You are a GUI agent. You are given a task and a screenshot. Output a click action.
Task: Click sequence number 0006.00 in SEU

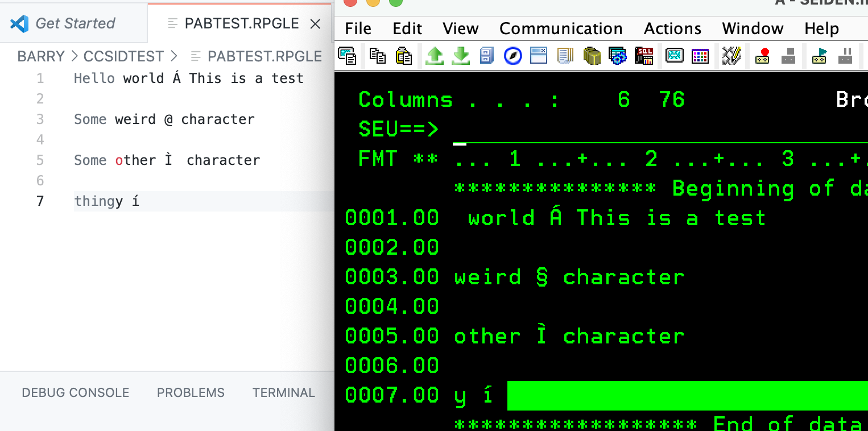[x=392, y=366]
